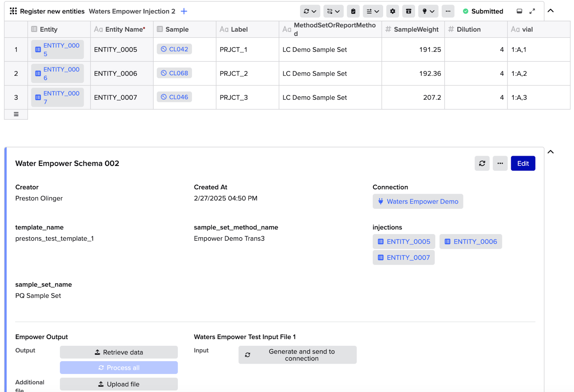Click Generate and send to connection
The width and height of the screenshot is (574, 392).
(x=297, y=355)
